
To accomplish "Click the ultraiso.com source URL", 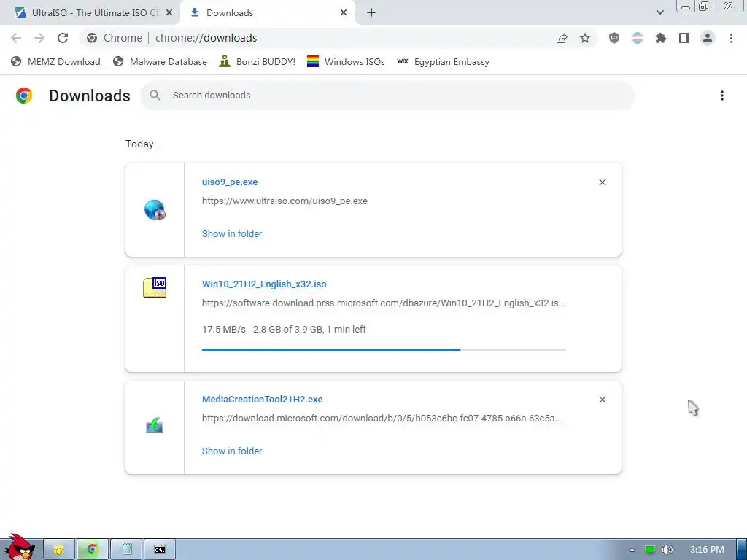I will [285, 201].
